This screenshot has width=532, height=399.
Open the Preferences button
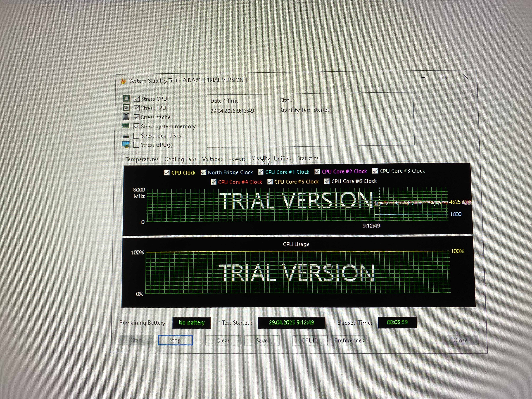click(349, 340)
